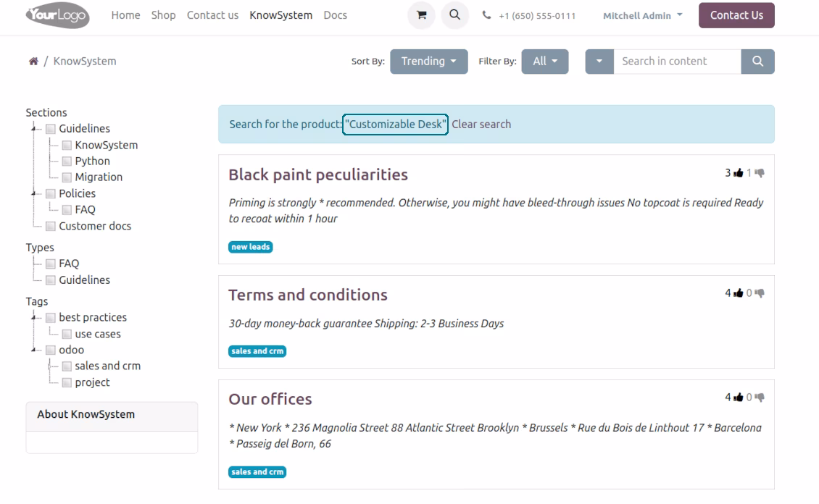
Task: Open the Black paint peculiarities article
Action: coord(318,175)
